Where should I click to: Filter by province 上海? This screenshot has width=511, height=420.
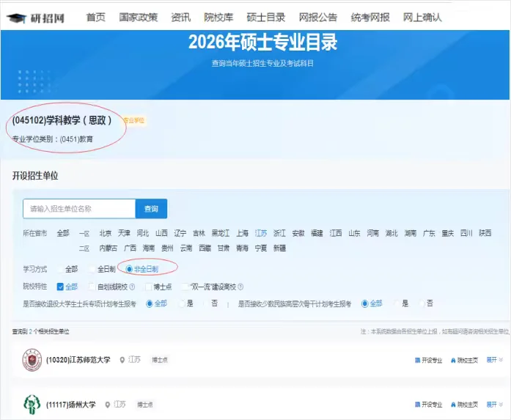tap(242, 233)
